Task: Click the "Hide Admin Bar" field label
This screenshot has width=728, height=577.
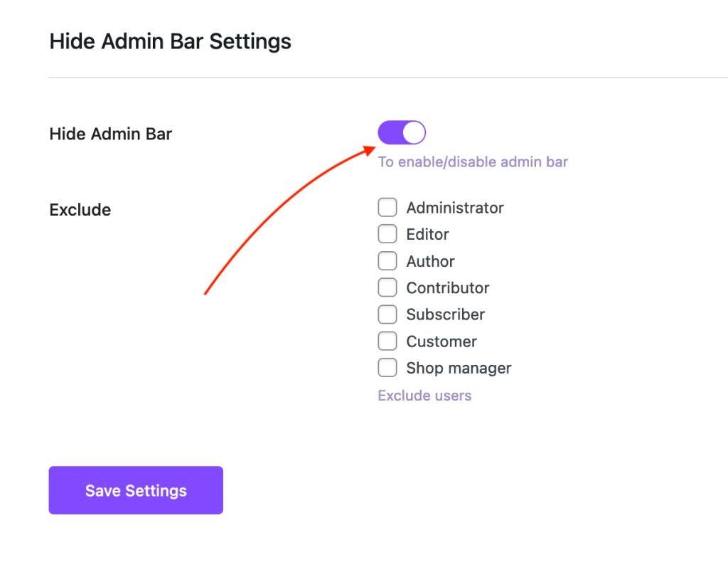Action: point(111,134)
